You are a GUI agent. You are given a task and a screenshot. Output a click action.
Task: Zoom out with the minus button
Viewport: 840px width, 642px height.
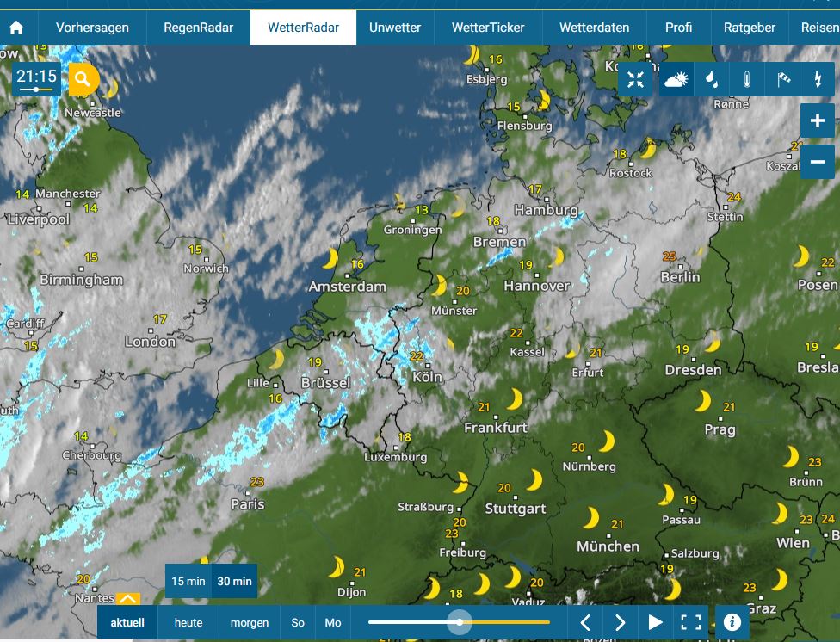tap(817, 161)
